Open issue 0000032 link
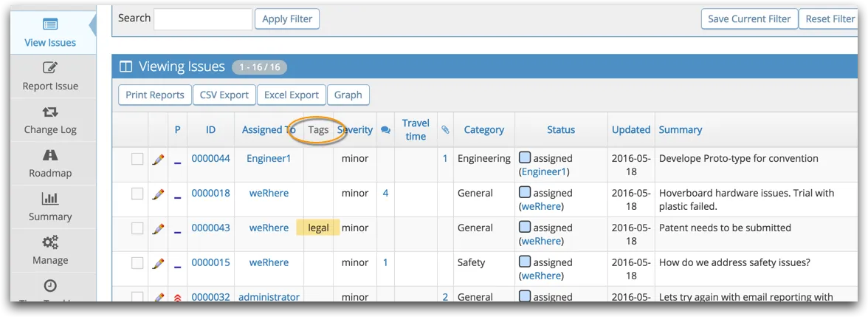868x317 pixels. pos(210,296)
